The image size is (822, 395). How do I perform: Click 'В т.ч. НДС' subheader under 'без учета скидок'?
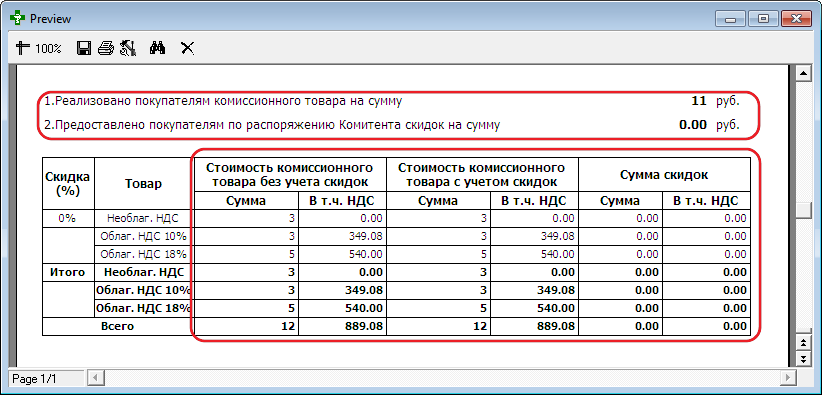pos(342,200)
